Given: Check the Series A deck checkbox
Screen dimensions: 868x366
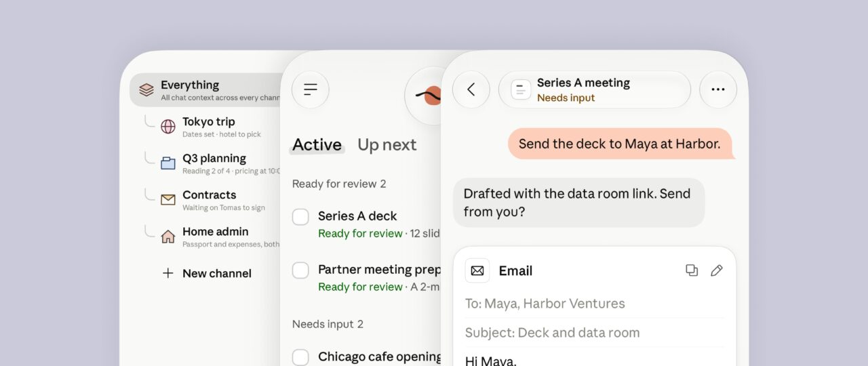Looking at the screenshot, I should pos(300,217).
